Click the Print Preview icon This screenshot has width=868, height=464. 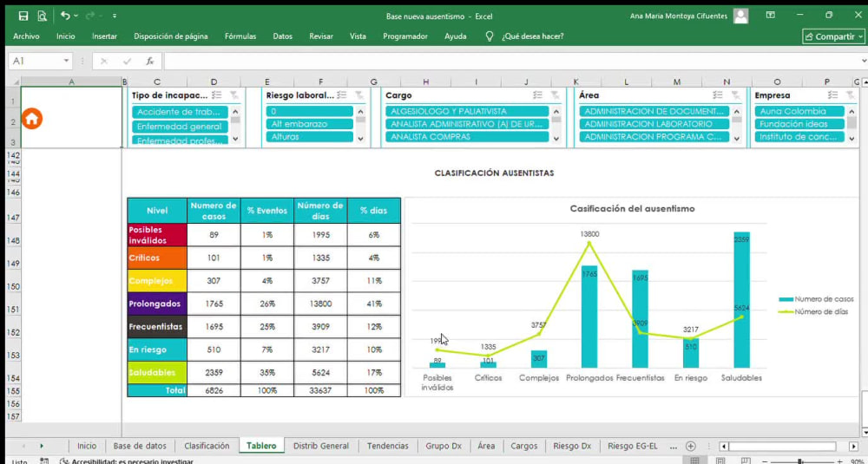42,16
